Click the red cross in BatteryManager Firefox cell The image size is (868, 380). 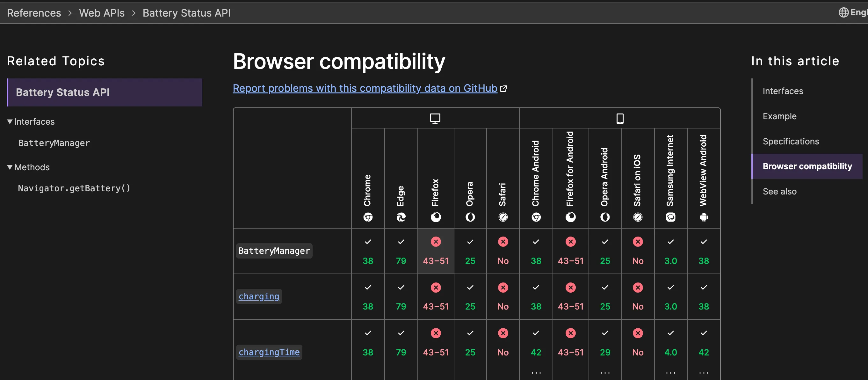coord(436,242)
